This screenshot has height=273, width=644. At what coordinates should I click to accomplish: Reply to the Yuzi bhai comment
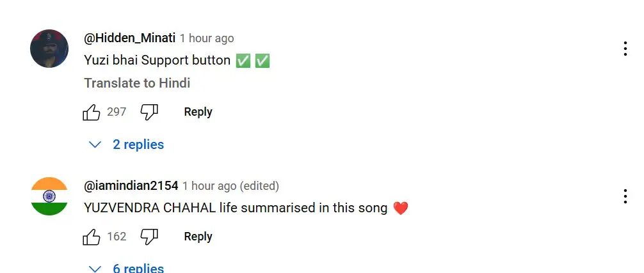tap(198, 112)
